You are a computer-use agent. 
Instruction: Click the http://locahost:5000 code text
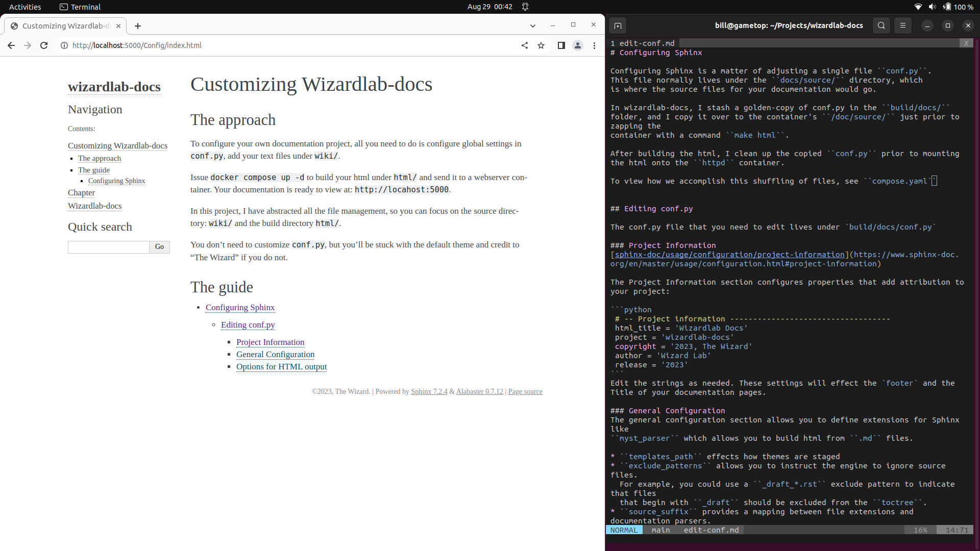(402, 190)
